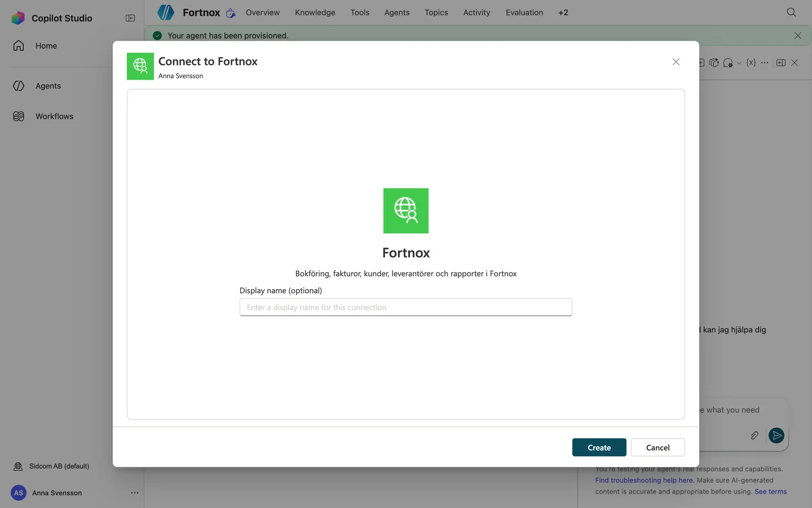Screen dimensions: 812x508
Task: Switch to the Overview tab
Action: click(263, 12)
